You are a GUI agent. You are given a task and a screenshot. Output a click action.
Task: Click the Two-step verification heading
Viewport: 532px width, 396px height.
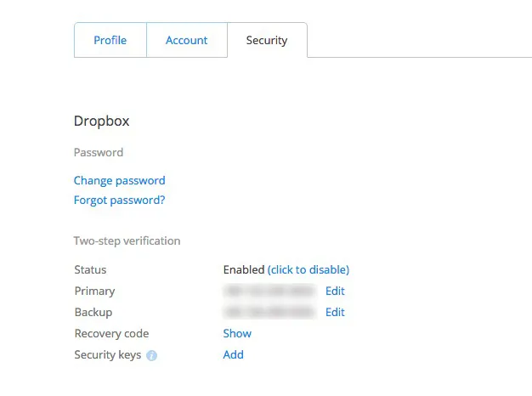pos(127,240)
